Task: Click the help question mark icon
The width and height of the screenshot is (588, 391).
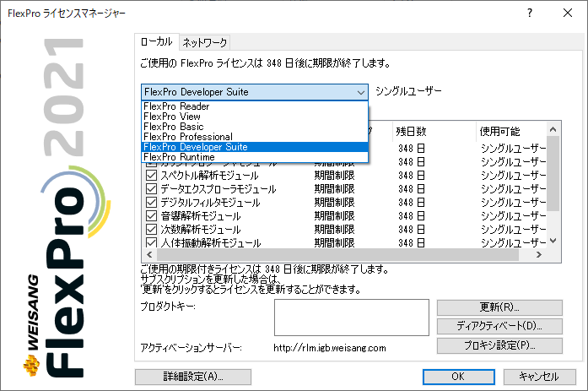Action: (x=530, y=14)
